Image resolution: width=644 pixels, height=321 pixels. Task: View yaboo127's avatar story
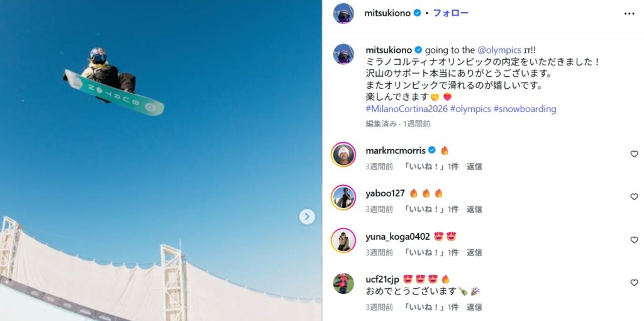pyautogui.click(x=343, y=197)
